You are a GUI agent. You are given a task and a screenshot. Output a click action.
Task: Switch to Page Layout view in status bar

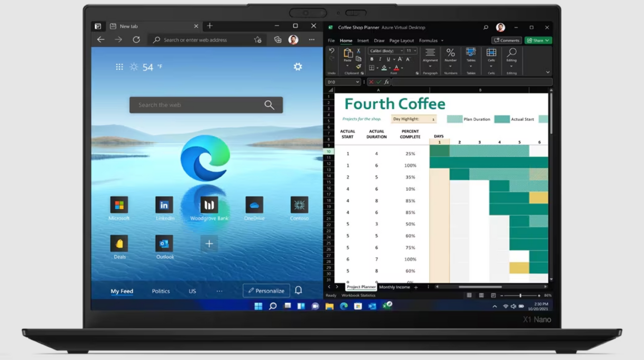tap(481, 295)
